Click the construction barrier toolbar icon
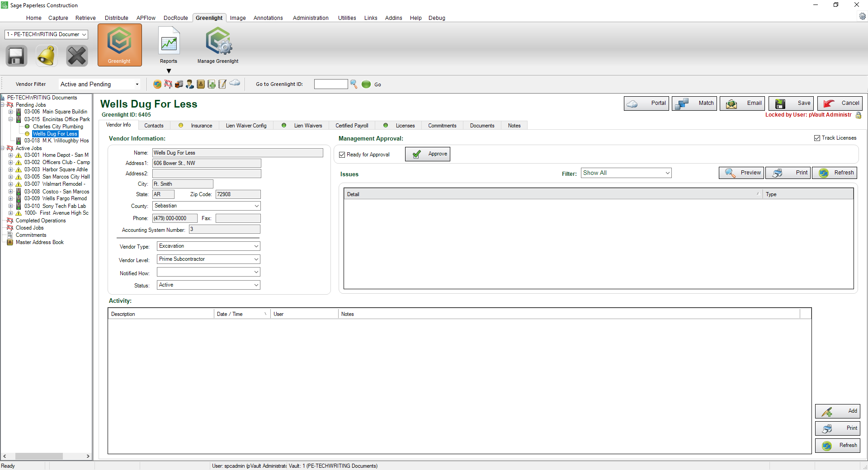The height and width of the screenshot is (470, 868). [168, 84]
